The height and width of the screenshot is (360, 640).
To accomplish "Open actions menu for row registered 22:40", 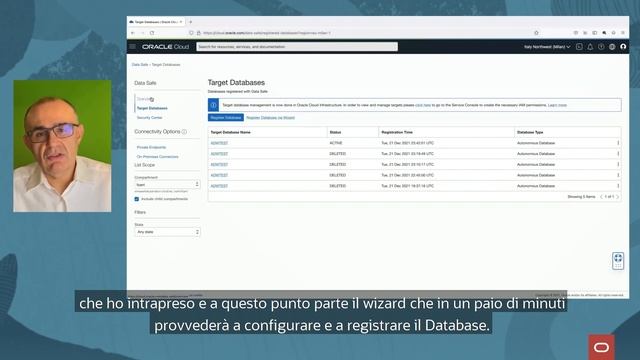I will point(618,175).
